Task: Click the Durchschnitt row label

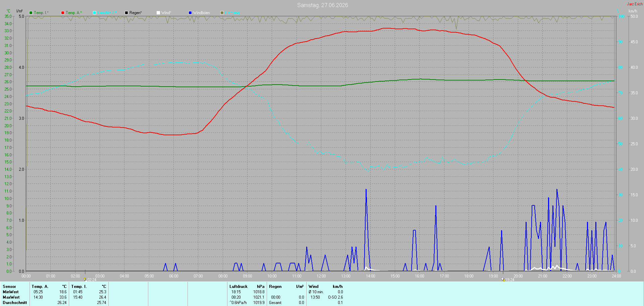Action: (15, 303)
